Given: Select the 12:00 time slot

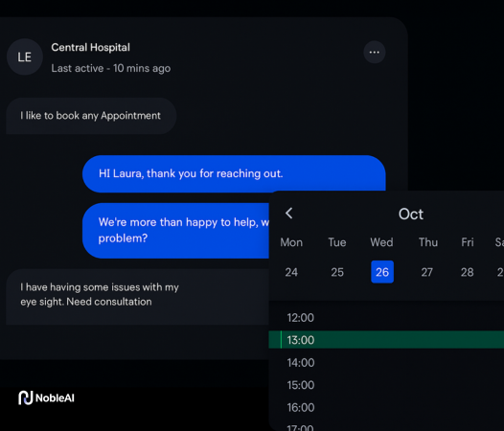Looking at the screenshot, I should pos(386,318).
